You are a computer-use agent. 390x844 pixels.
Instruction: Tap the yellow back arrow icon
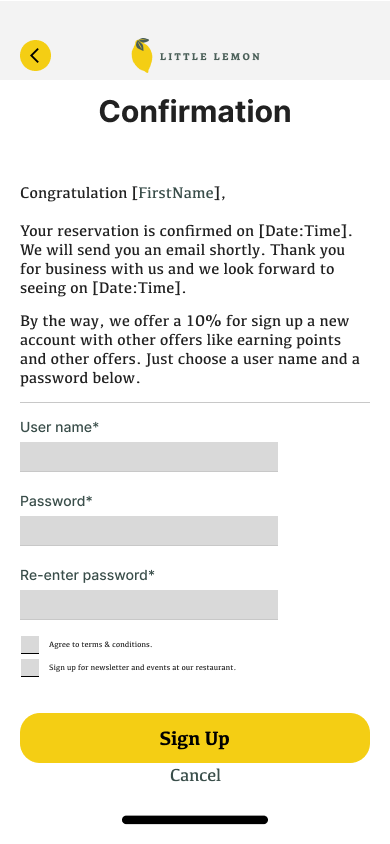tap(36, 55)
